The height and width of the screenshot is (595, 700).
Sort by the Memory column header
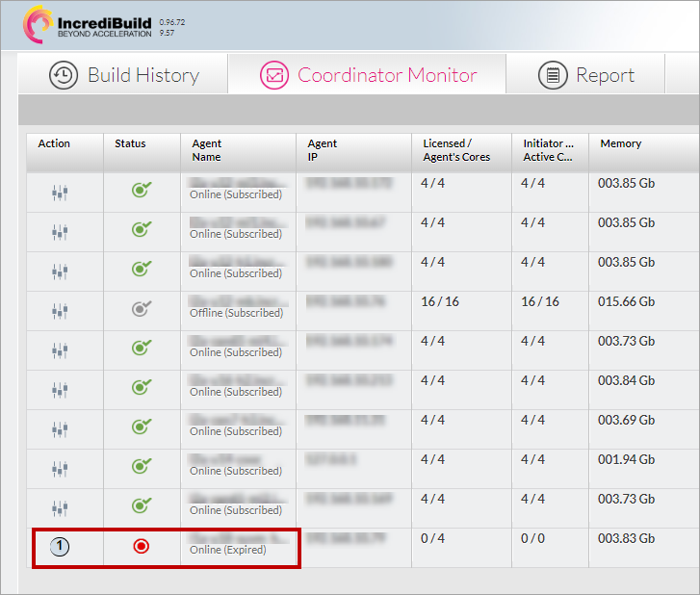644,153
